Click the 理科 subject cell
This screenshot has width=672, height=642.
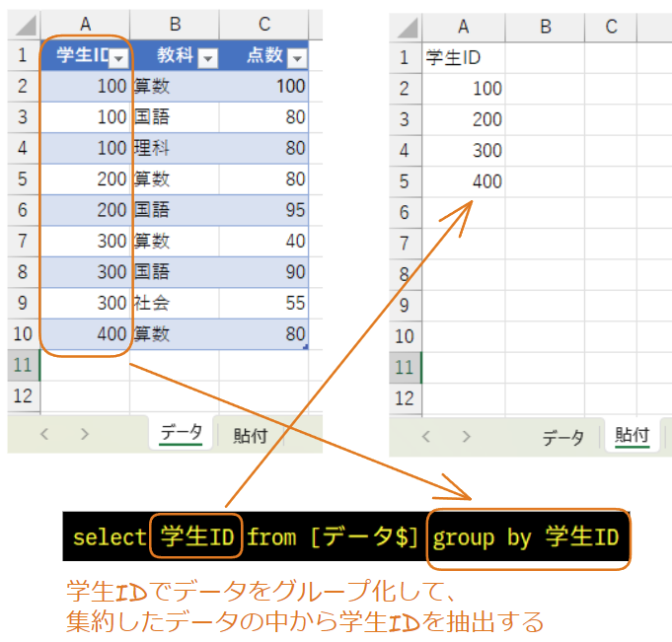pyautogui.click(x=175, y=148)
